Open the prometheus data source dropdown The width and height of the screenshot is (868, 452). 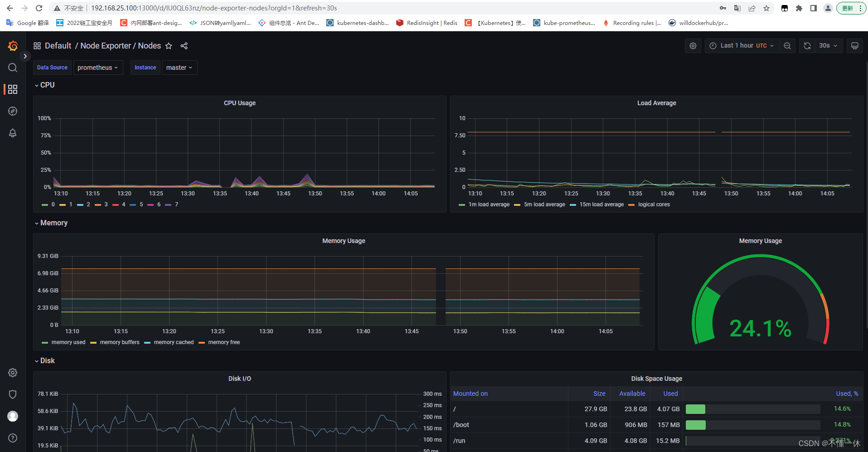click(x=98, y=68)
